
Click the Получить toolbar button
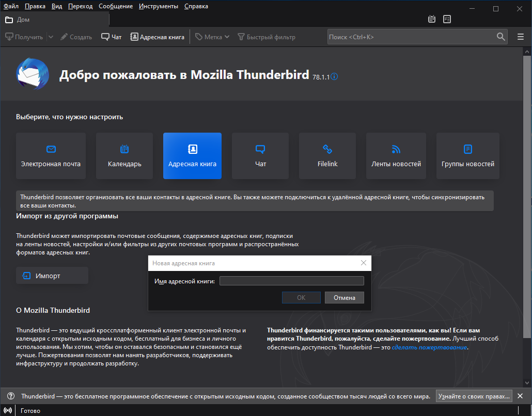pyautogui.click(x=24, y=37)
